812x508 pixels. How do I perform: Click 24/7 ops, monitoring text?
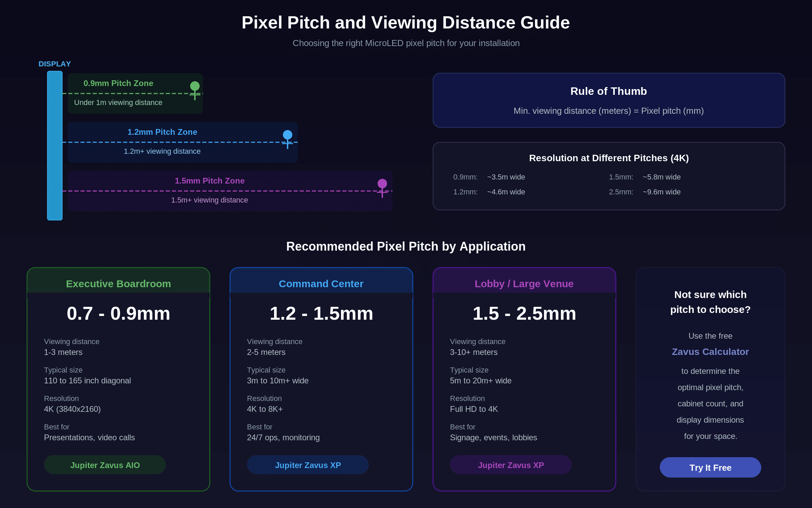point(283,438)
